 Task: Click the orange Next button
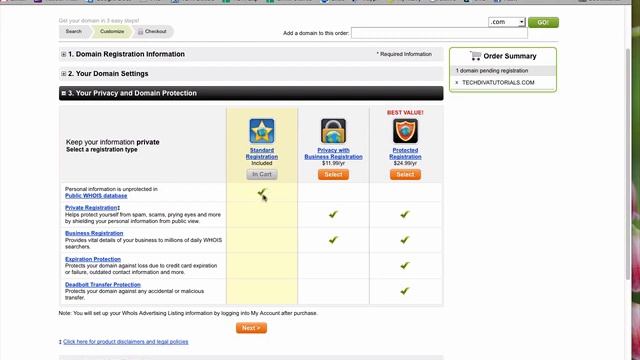point(251,328)
